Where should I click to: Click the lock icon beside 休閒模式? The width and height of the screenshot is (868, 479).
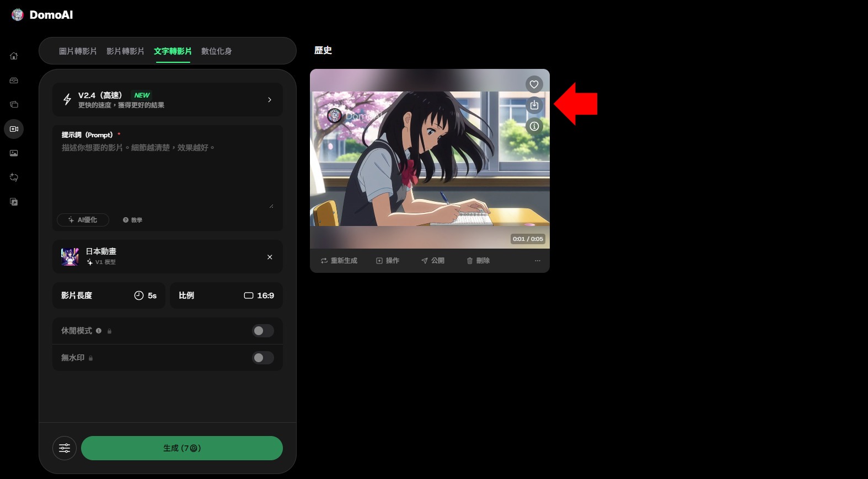(109, 331)
